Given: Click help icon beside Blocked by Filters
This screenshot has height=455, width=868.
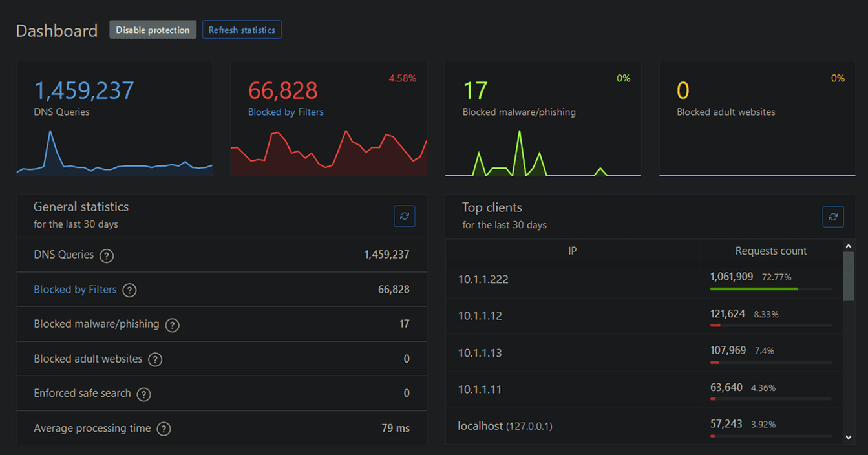Looking at the screenshot, I should pyautogui.click(x=129, y=290).
